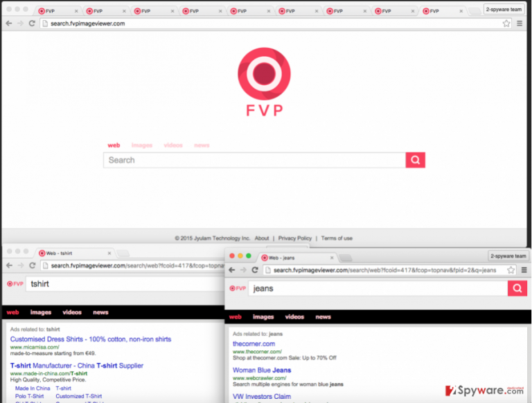The height and width of the screenshot is (403, 532).
Task: Close the 'Web - tshirt' tab
Action: tap(109, 253)
